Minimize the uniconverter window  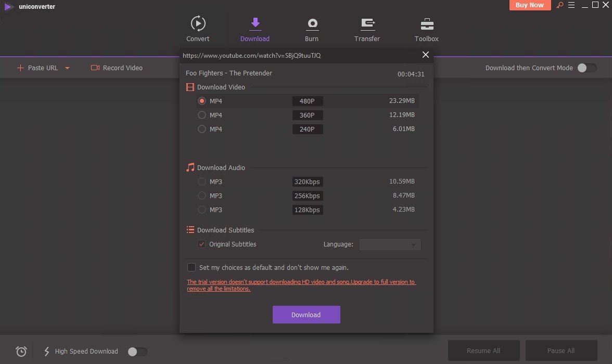[x=585, y=6]
